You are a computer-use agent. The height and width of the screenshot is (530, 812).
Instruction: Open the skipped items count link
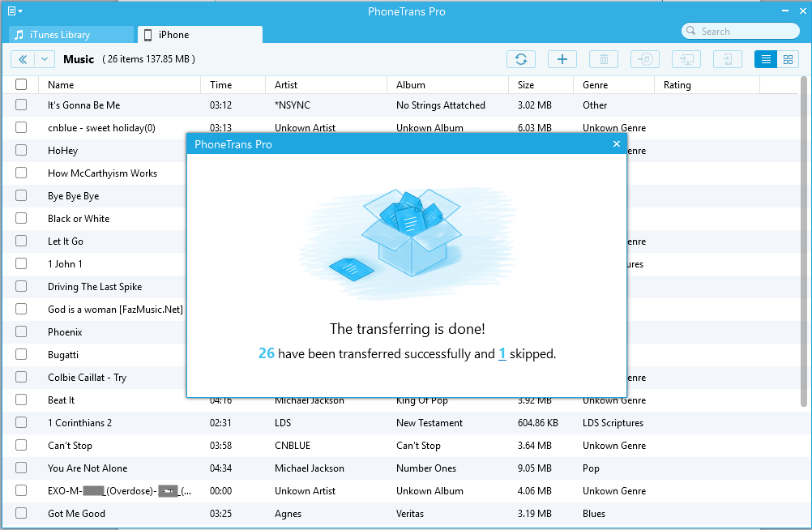[x=502, y=353]
